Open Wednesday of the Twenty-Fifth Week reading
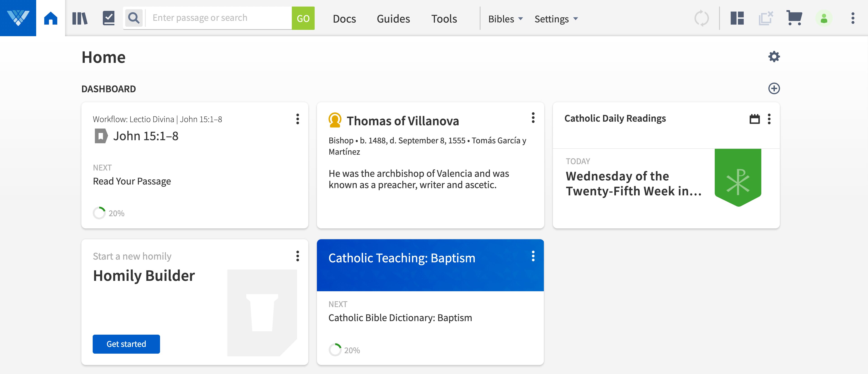Viewport: 868px width, 374px height. 633,184
